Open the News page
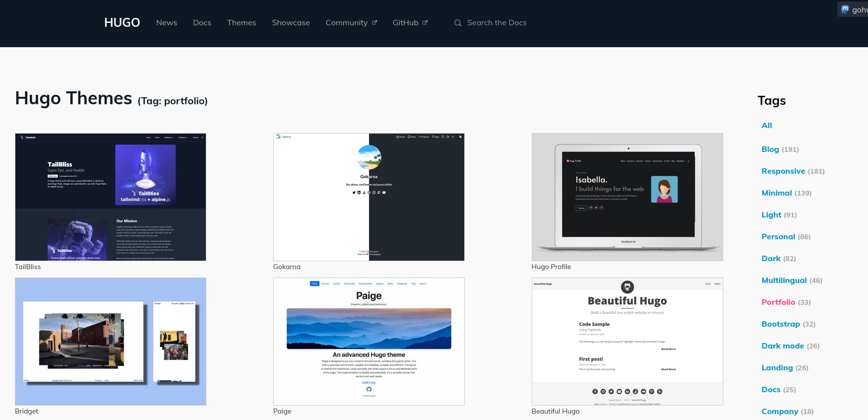 coord(167,23)
